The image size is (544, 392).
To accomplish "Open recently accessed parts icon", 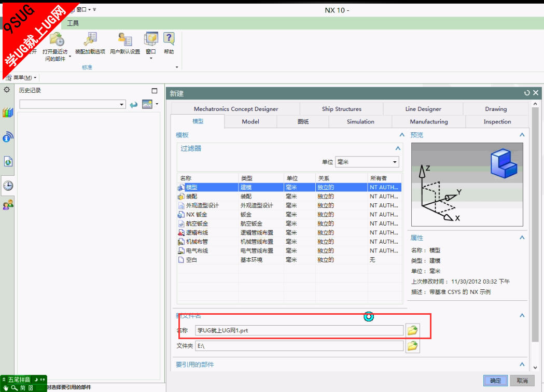I will coord(56,39).
